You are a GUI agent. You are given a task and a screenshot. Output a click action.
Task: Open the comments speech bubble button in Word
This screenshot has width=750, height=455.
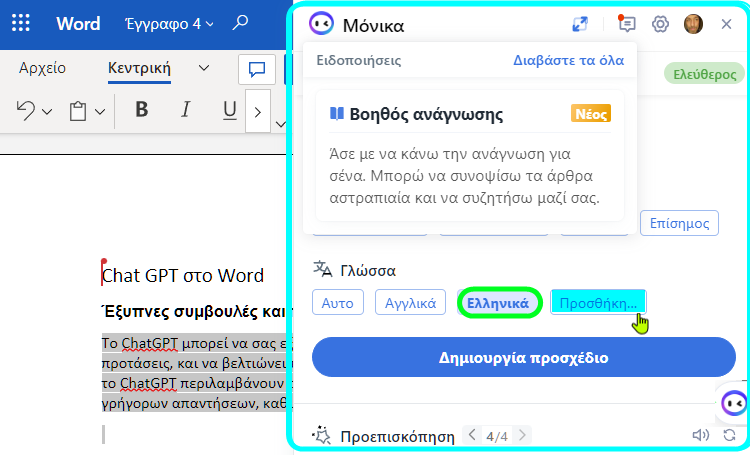[257, 69]
